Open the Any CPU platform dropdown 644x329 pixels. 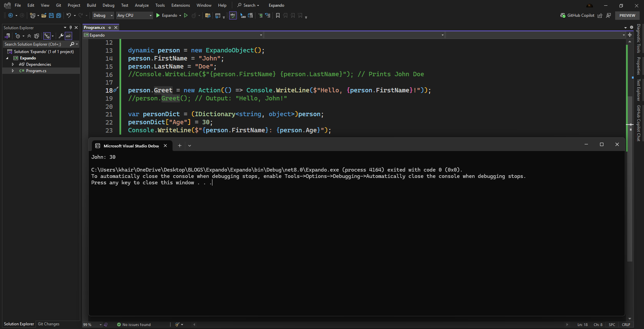[134, 15]
